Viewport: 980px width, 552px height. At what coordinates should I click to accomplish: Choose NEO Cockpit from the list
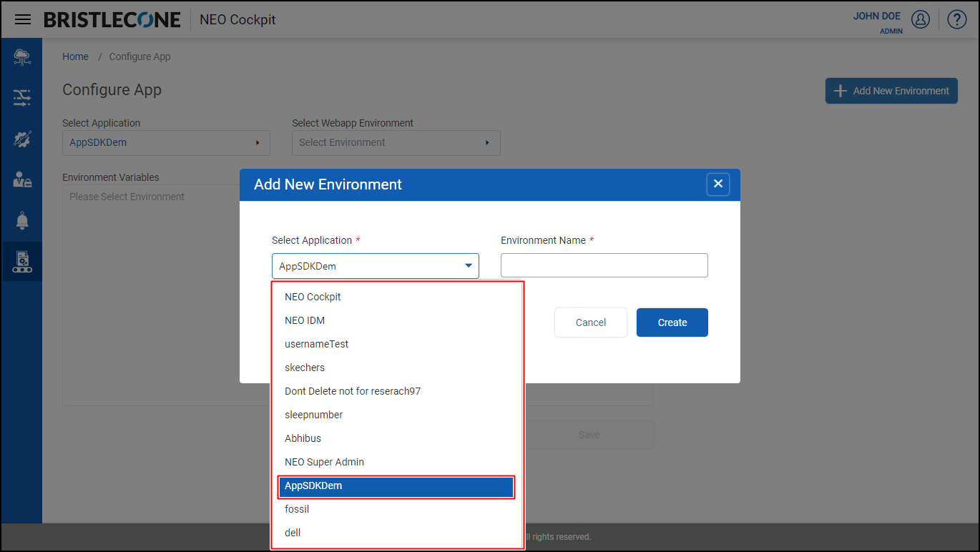[397, 297]
